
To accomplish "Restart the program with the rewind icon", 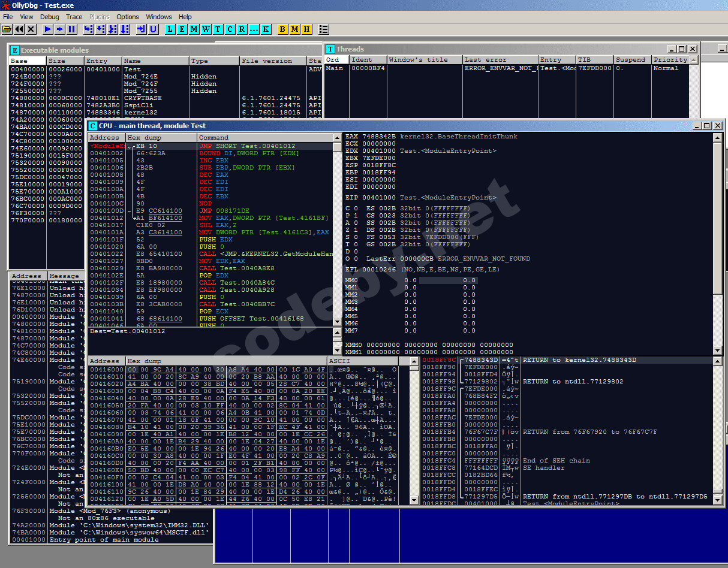I will [19, 29].
